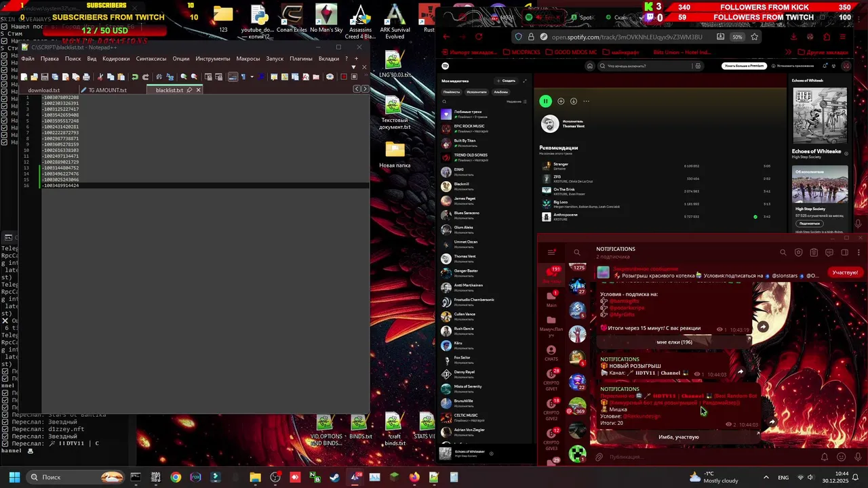868x488 pixels.
Task: Open the CHATS Telegram folder
Action: [551, 353]
